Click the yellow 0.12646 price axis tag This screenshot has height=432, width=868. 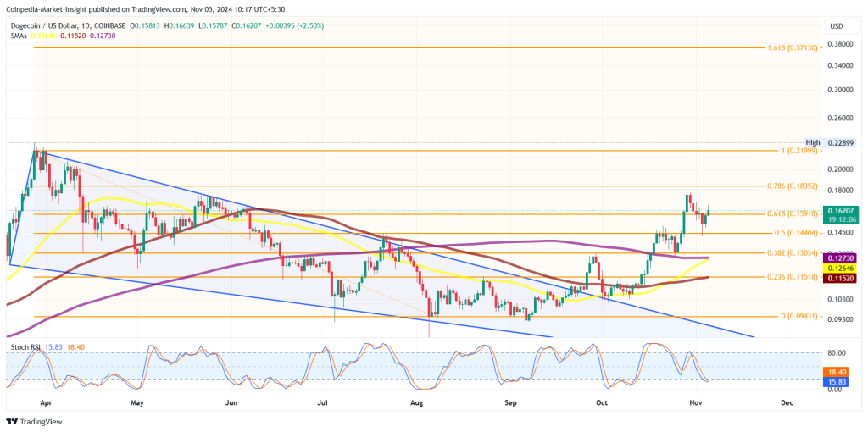(x=841, y=268)
